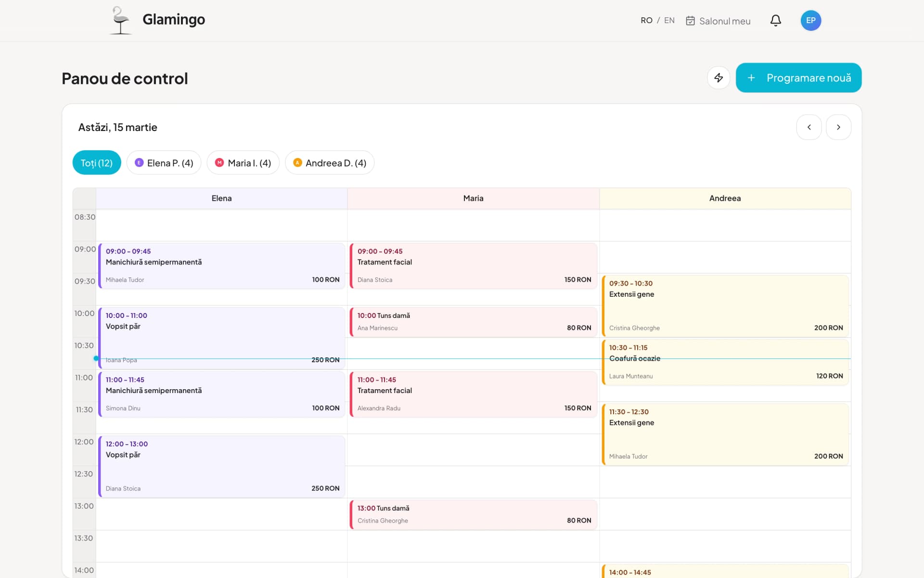
Task: Open the Salonul meu link
Action: pyautogui.click(x=724, y=21)
